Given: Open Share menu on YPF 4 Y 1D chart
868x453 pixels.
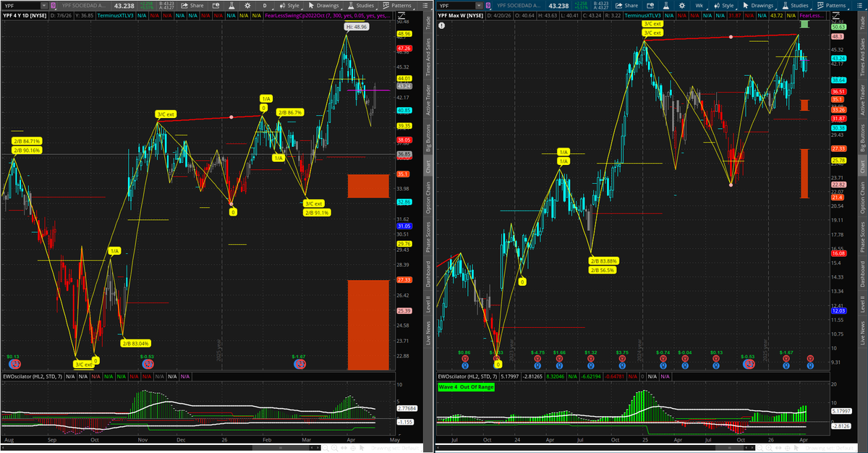Looking at the screenshot, I should 192,6.
